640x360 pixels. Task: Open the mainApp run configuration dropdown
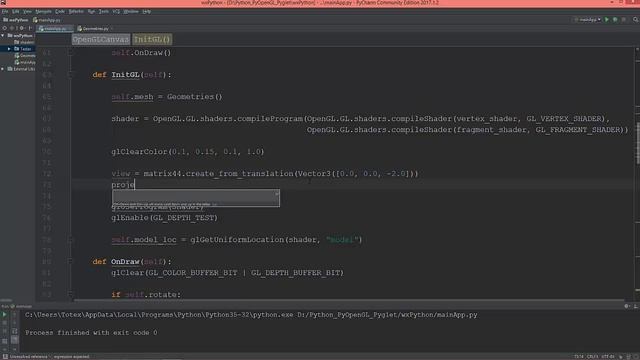point(587,20)
